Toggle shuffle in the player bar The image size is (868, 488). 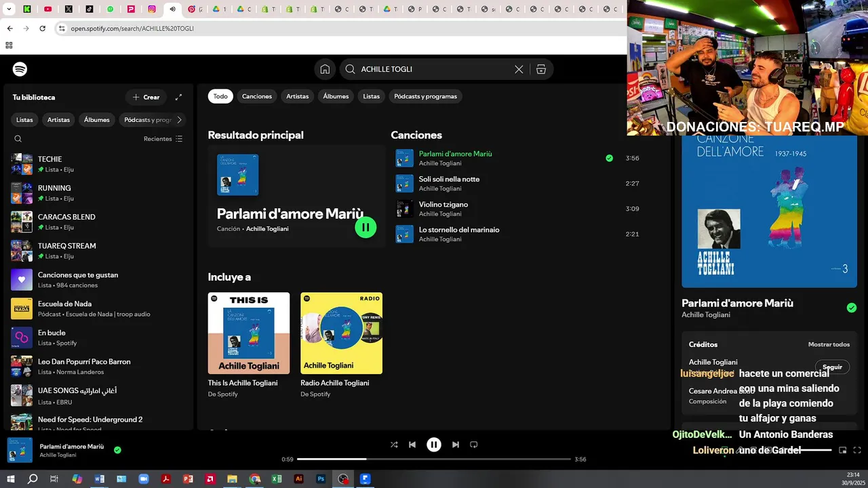[x=394, y=445]
